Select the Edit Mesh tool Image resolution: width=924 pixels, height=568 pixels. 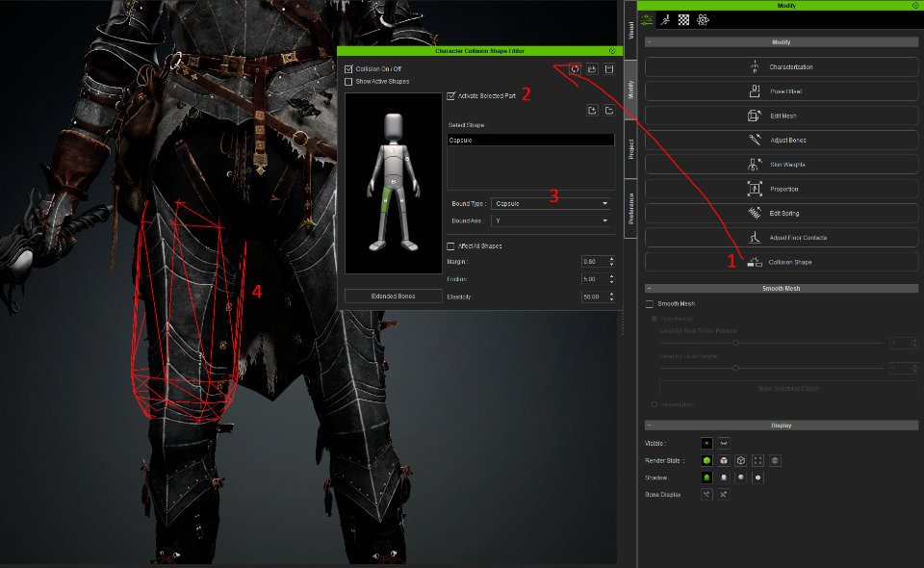click(781, 116)
